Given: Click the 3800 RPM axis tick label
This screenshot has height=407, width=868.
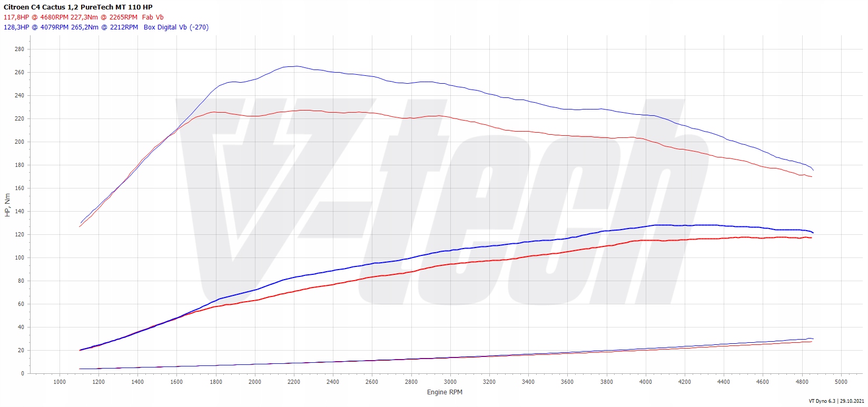Looking at the screenshot, I should pos(607,382).
